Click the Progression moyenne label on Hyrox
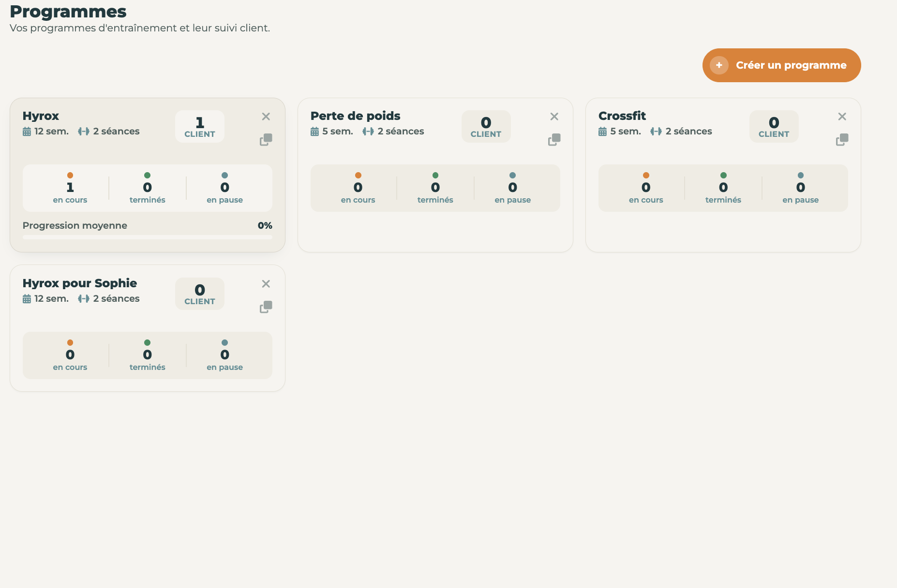 pos(75,226)
